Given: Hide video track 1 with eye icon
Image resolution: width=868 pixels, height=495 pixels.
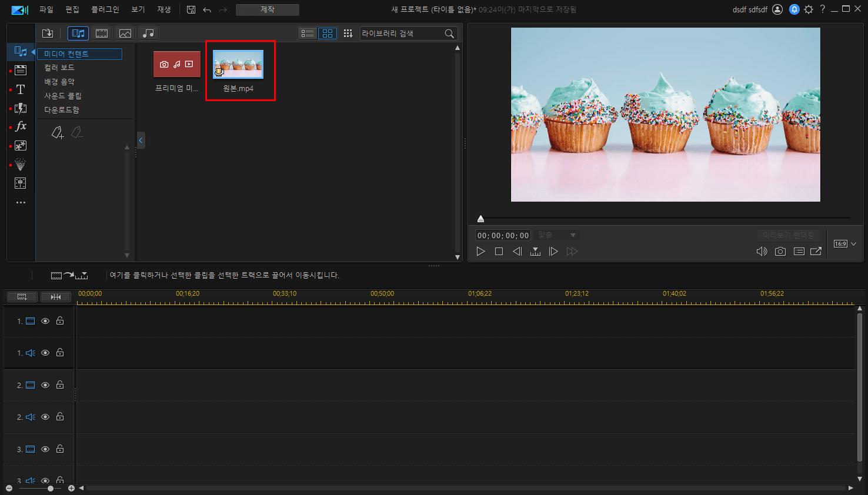Looking at the screenshot, I should click(45, 321).
